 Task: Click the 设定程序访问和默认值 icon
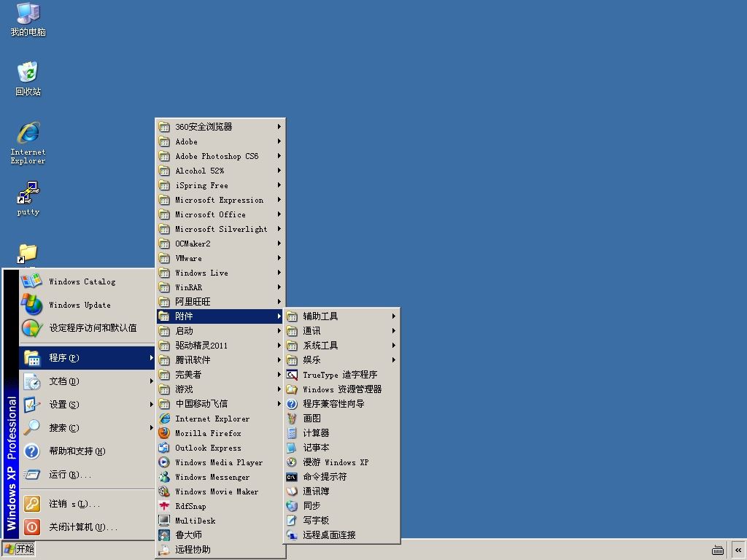click(x=31, y=328)
